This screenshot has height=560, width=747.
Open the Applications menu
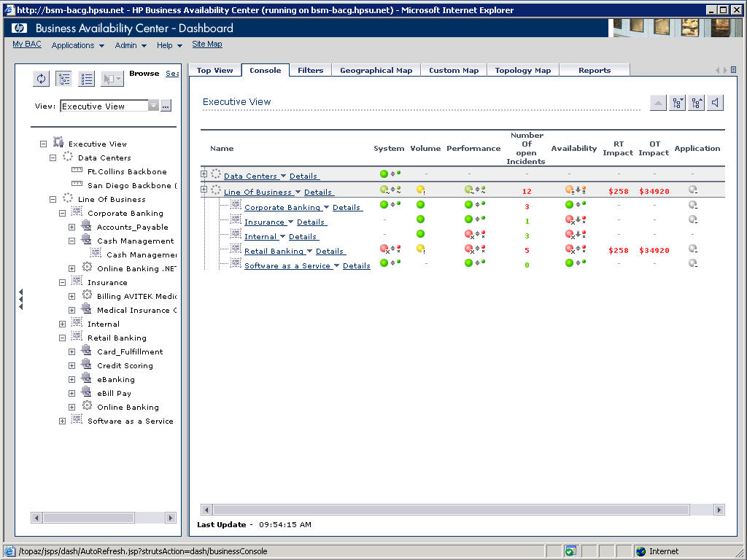tap(77, 45)
